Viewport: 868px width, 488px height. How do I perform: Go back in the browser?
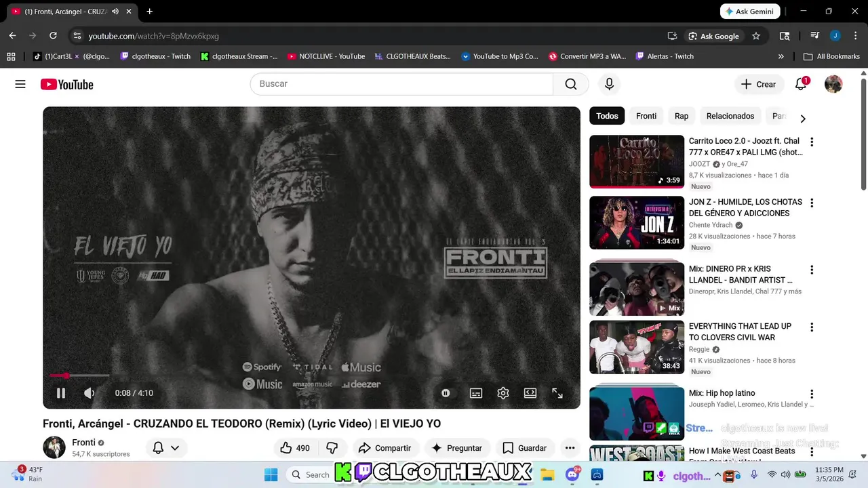[12, 36]
